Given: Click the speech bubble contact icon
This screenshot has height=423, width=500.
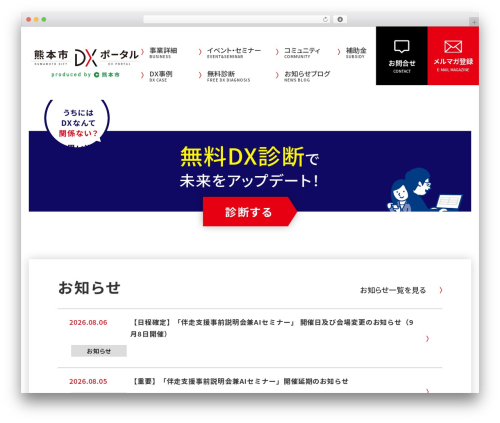Looking at the screenshot, I should pos(402,47).
